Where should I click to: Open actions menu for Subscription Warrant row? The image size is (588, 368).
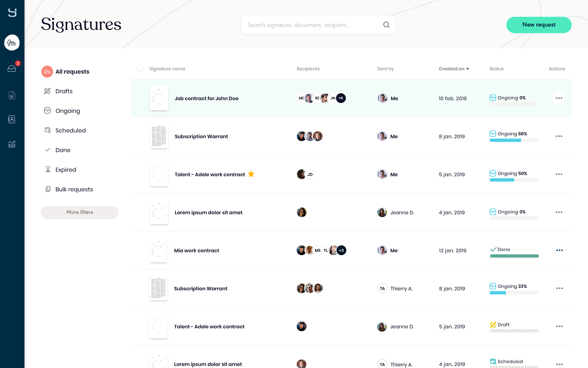click(x=559, y=136)
